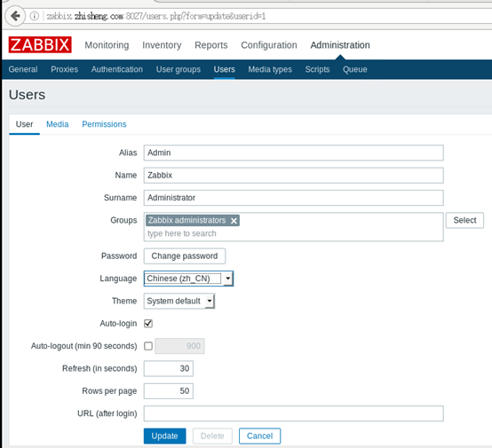Screen dimensions: 492x448
Task: Open the Monitoring menu
Action: pos(107,45)
